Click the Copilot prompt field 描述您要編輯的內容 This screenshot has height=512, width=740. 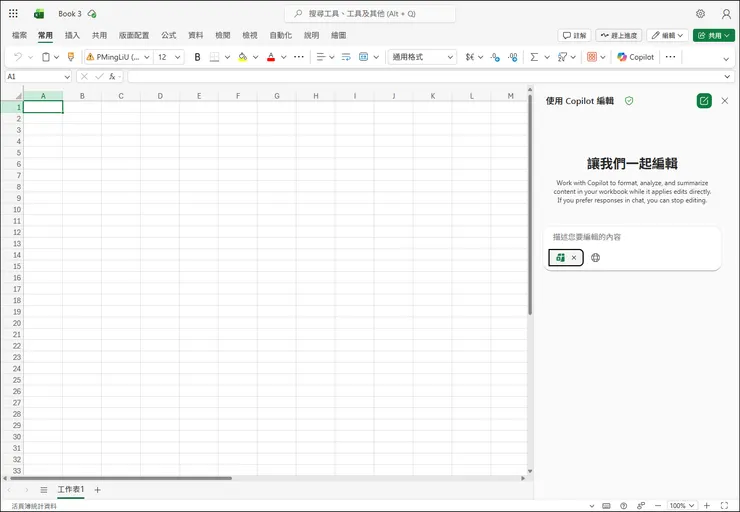(x=632, y=237)
